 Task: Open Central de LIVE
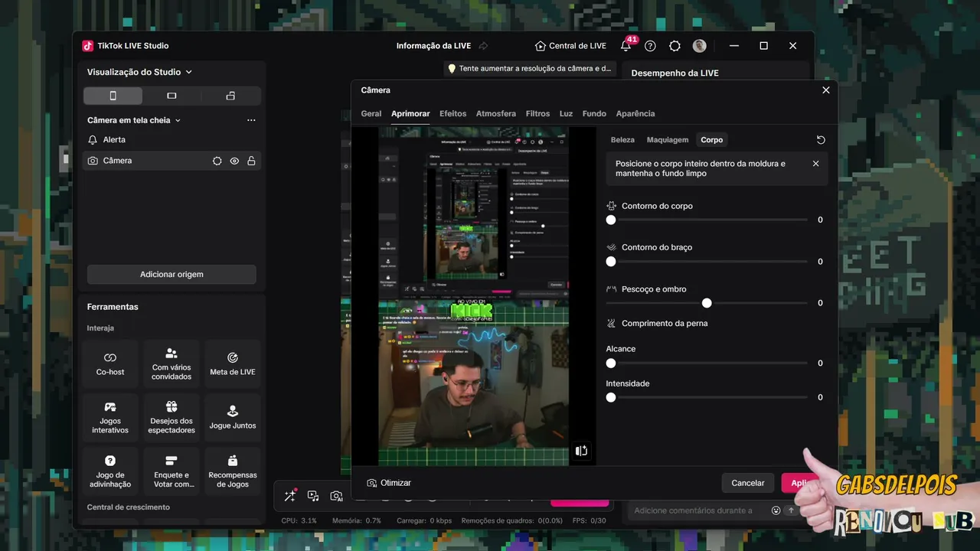570,46
